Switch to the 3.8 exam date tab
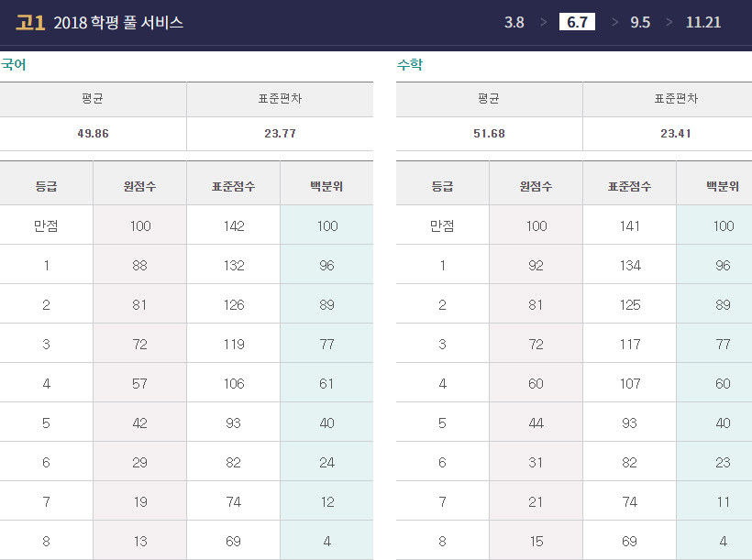This screenshot has width=752, height=560. 514,22
